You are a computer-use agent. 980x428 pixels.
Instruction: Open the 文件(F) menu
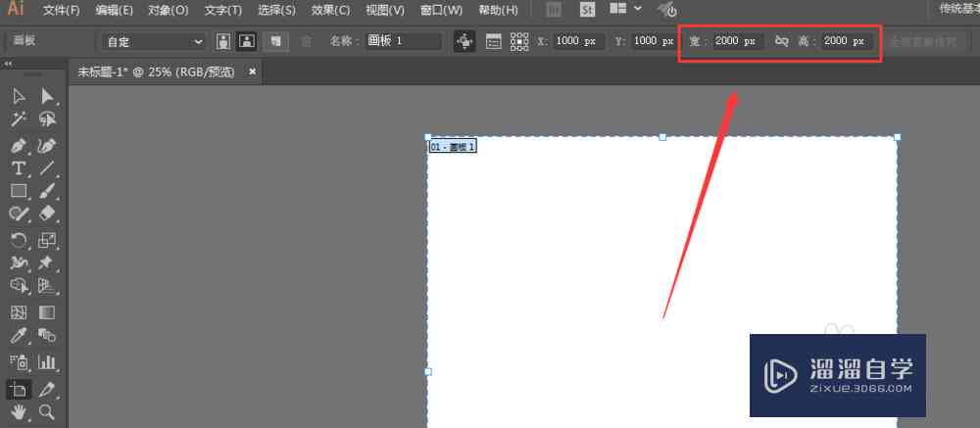[x=62, y=10]
